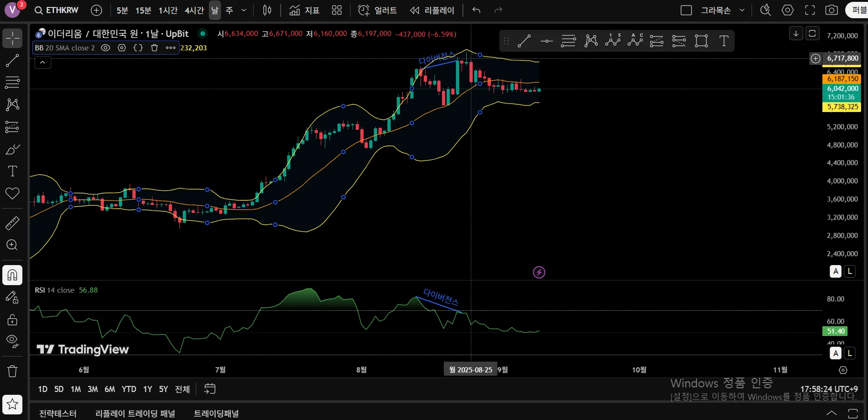The height and width of the screenshot is (420, 868).
Task: Open the ruler measure tool
Action: tap(13, 223)
